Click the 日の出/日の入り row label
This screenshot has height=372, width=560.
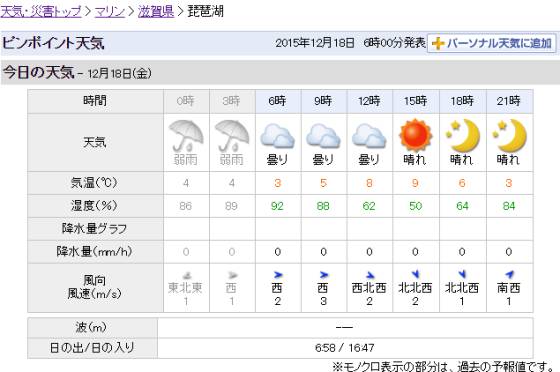(x=92, y=348)
